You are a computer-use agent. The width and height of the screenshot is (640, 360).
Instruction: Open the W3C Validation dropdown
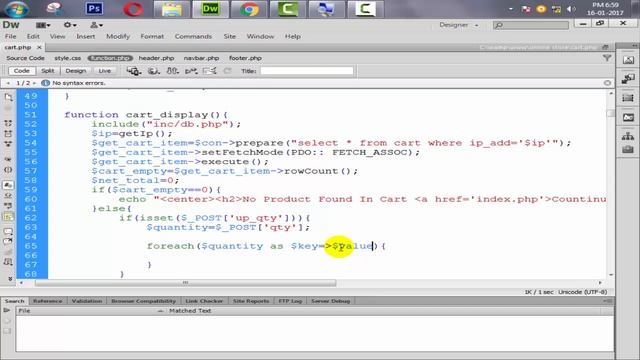click(191, 71)
